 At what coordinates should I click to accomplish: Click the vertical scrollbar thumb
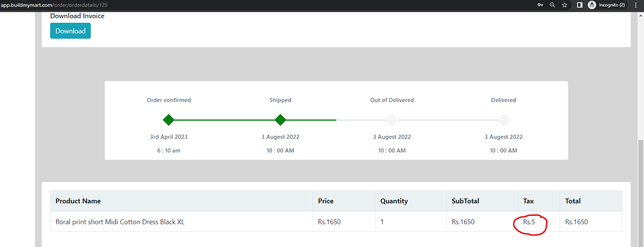(x=641, y=194)
